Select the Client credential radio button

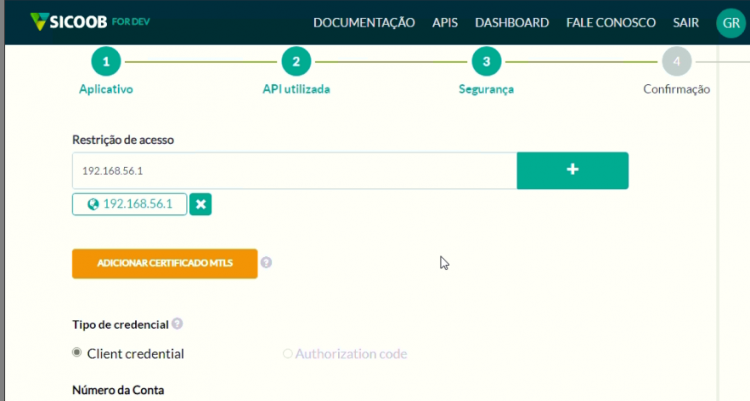77,353
